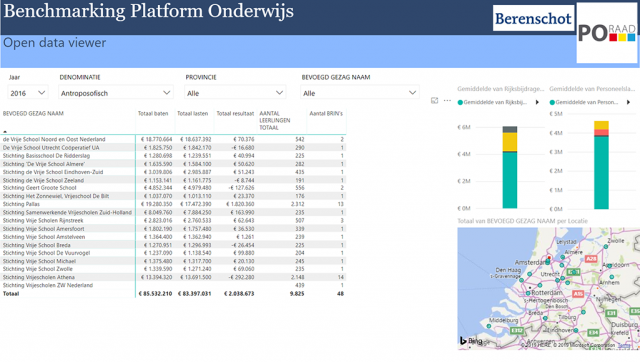Open the Provincie Alle dropdown
This screenshot has height=362, width=640.
(235, 93)
